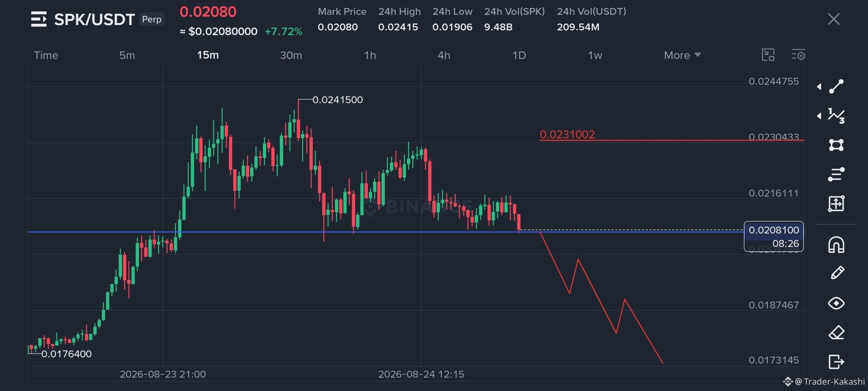
Task: Click the chart high label 0.0241500
Action: pos(337,100)
